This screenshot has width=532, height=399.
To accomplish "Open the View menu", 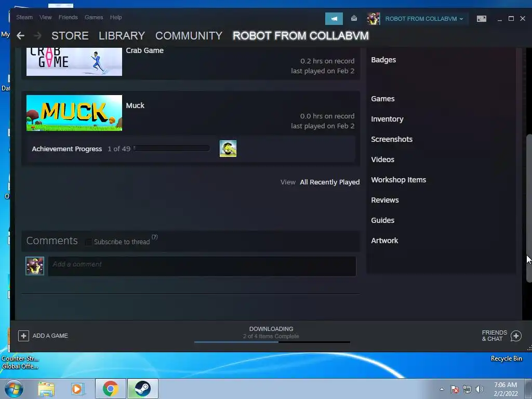I will (46, 17).
